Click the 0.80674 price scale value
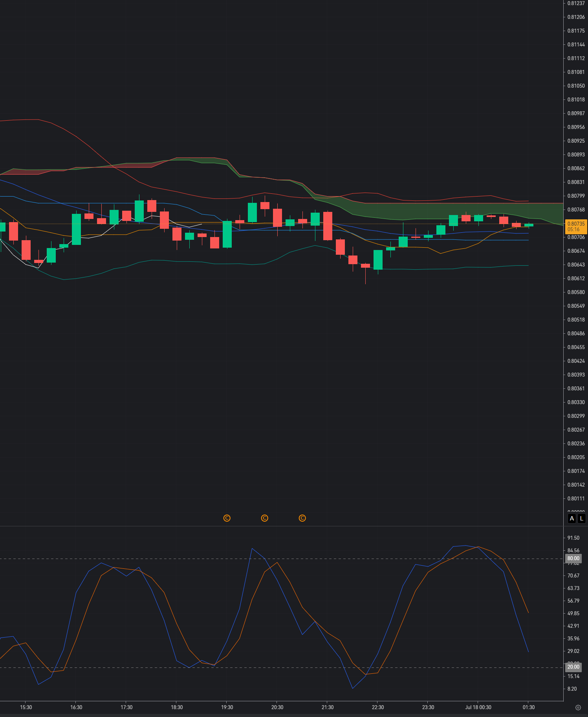Viewport: 588px width, 717px height. (x=576, y=251)
